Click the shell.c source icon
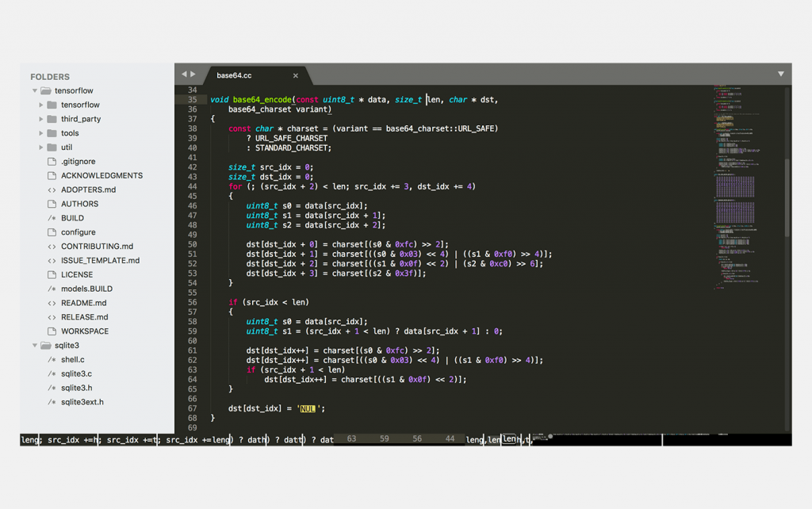The width and height of the screenshot is (812, 509). [52, 359]
